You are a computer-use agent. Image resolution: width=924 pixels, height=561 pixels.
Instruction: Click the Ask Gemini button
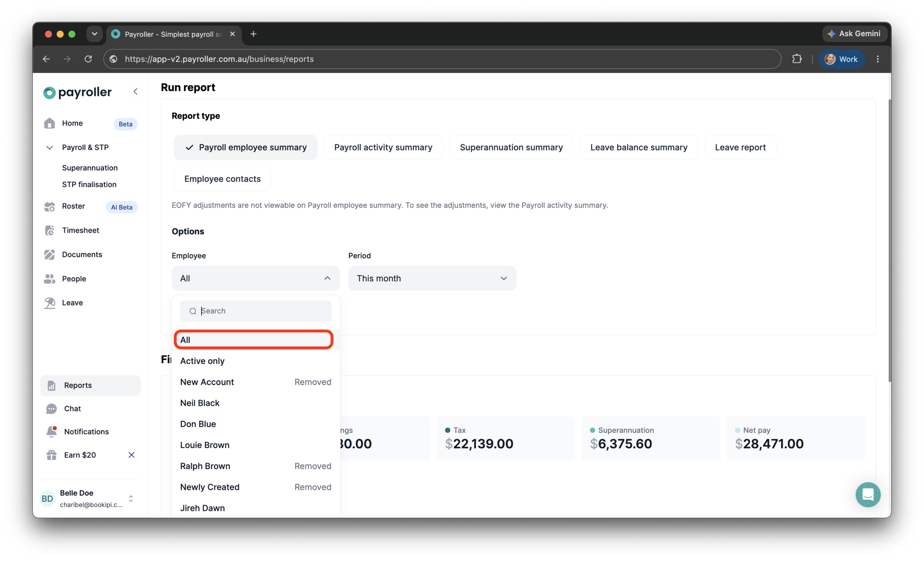point(854,34)
